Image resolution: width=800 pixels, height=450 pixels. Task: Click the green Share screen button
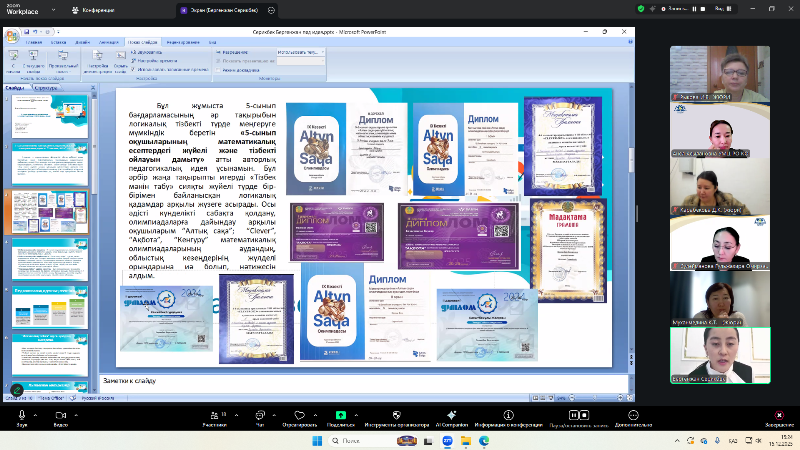click(341, 414)
